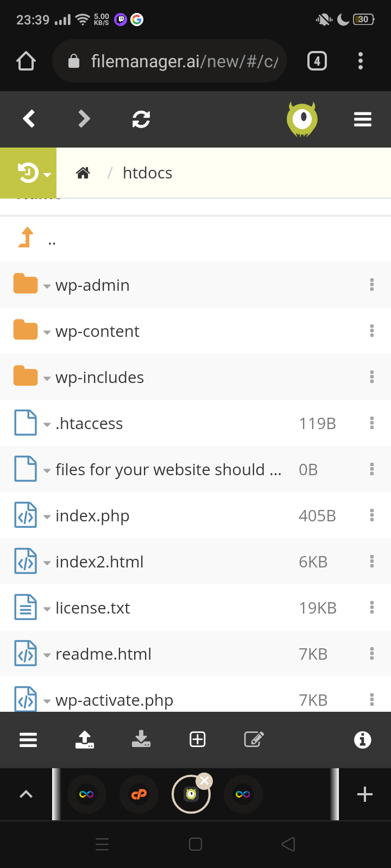Expand the dropdown arrow next to wp-admin
This screenshot has width=391, height=868.
tap(47, 286)
